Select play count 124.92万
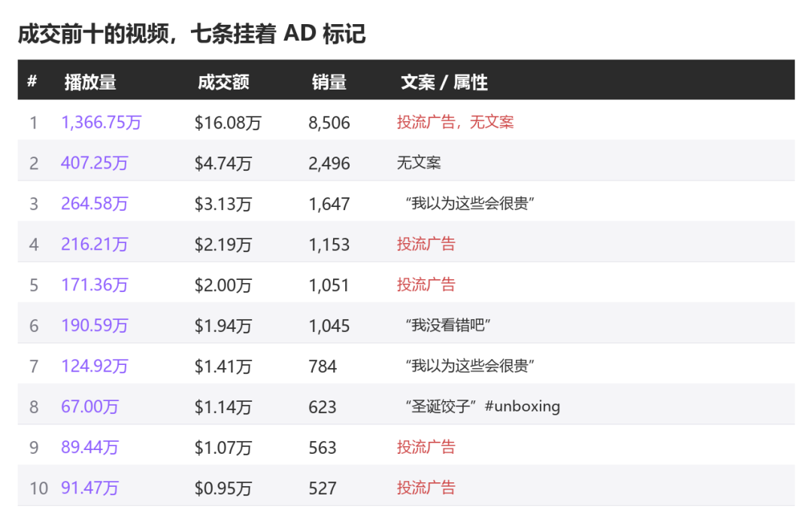Viewport: 812px width, 523px height. pos(94,366)
